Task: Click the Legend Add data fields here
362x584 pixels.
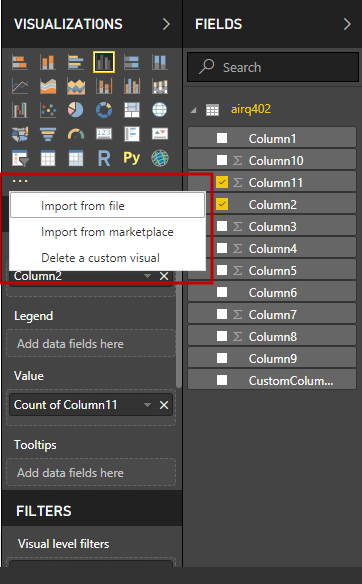Action: (91, 343)
